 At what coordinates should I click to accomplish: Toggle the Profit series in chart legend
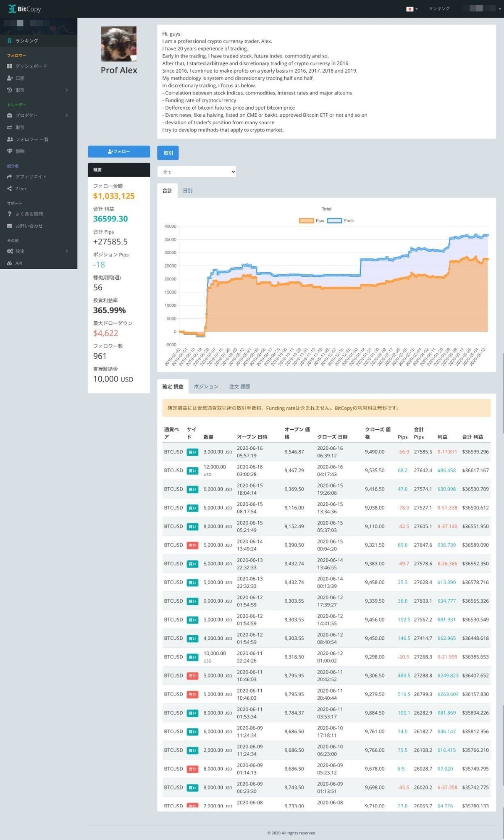341,220
